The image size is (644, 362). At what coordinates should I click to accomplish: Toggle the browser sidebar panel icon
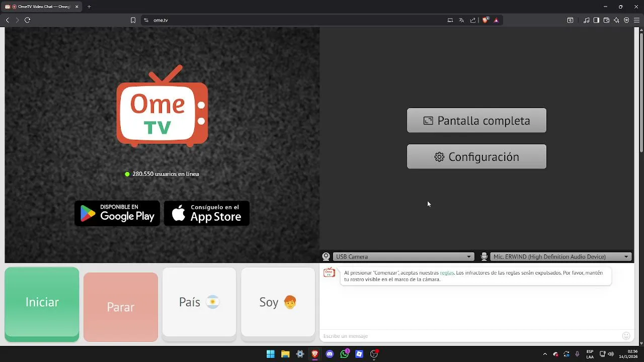[x=596, y=20]
